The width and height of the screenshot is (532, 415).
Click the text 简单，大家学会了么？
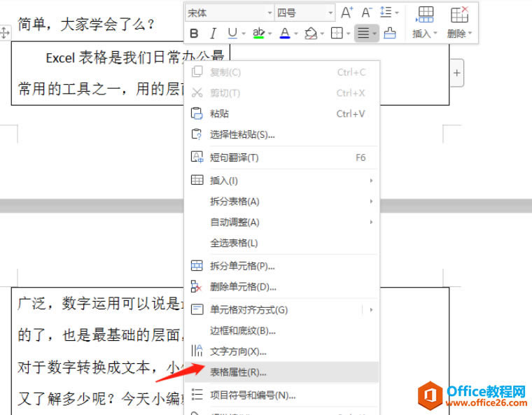[86, 24]
